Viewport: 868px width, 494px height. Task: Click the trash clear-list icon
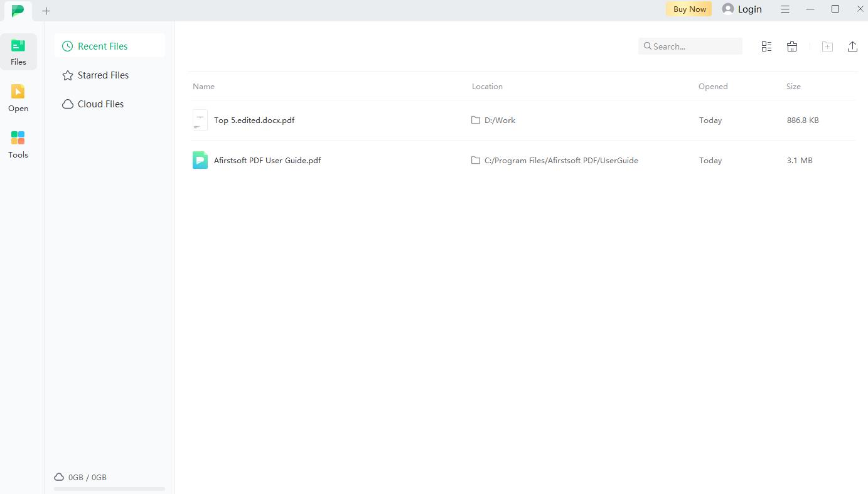tap(792, 46)
